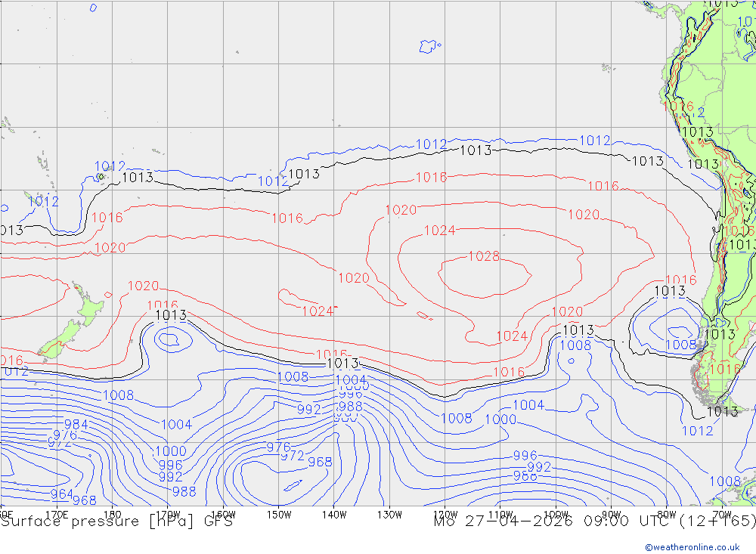Click the 968 label next to 972 near 140W
This screenshot has width=756, height=554.
point(320,462)
